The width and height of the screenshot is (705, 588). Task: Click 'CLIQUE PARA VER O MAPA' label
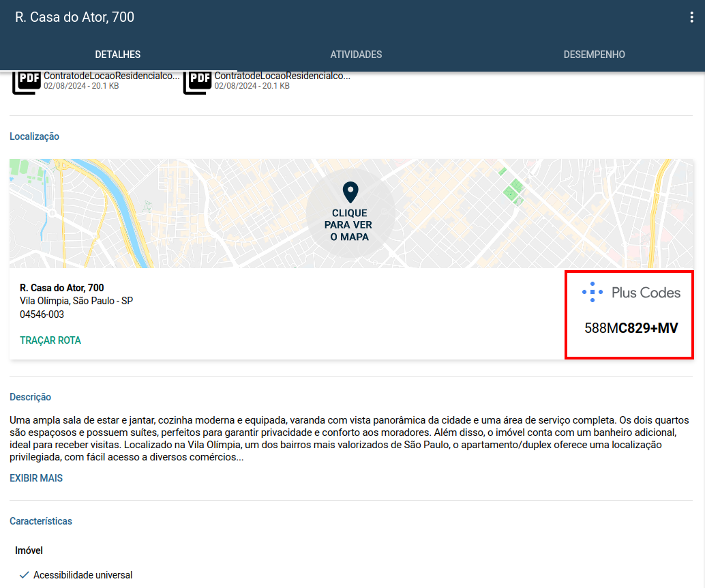pos(349,225)
